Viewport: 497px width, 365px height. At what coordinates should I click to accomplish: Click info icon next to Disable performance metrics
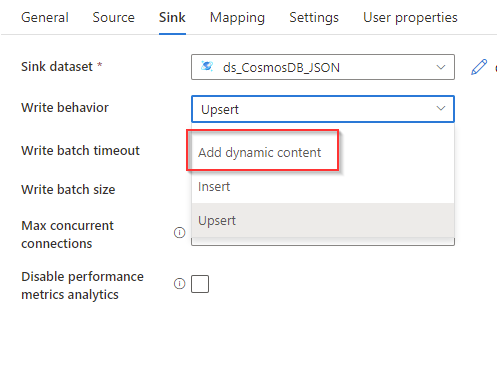pos(179,283)
